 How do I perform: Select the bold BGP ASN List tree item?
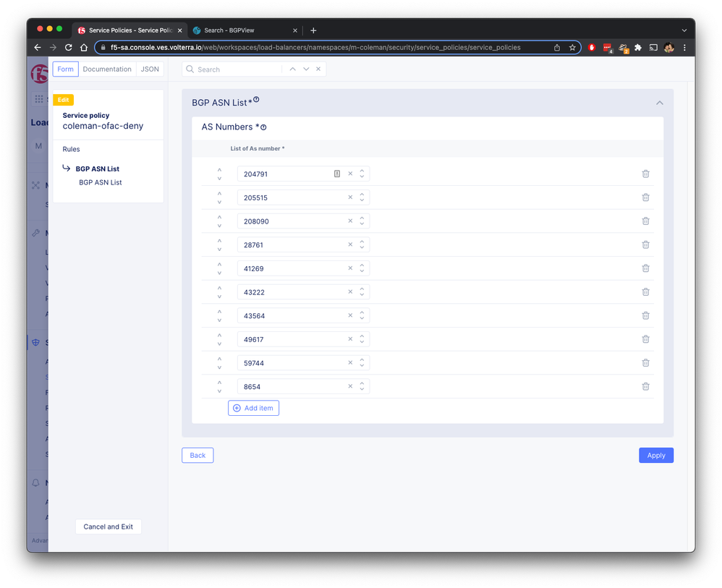97,169
